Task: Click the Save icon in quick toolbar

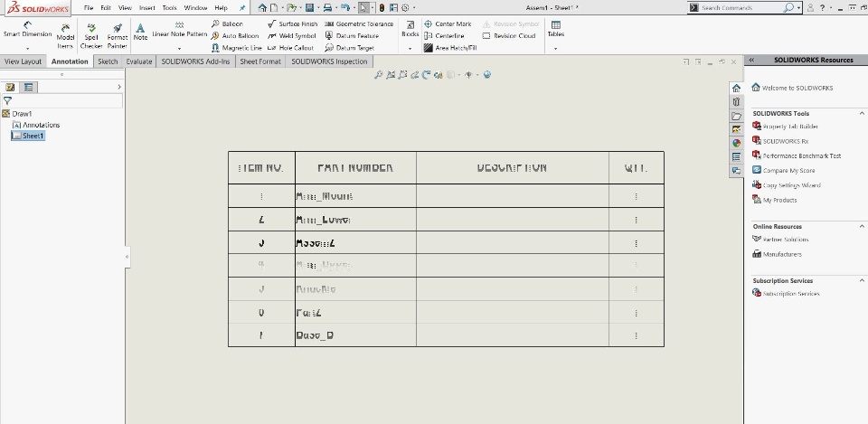Action: [x=309, y=8]
